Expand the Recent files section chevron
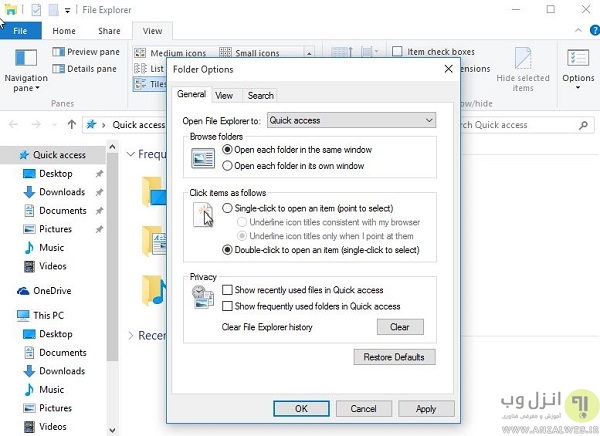 [x=132, y=336]
